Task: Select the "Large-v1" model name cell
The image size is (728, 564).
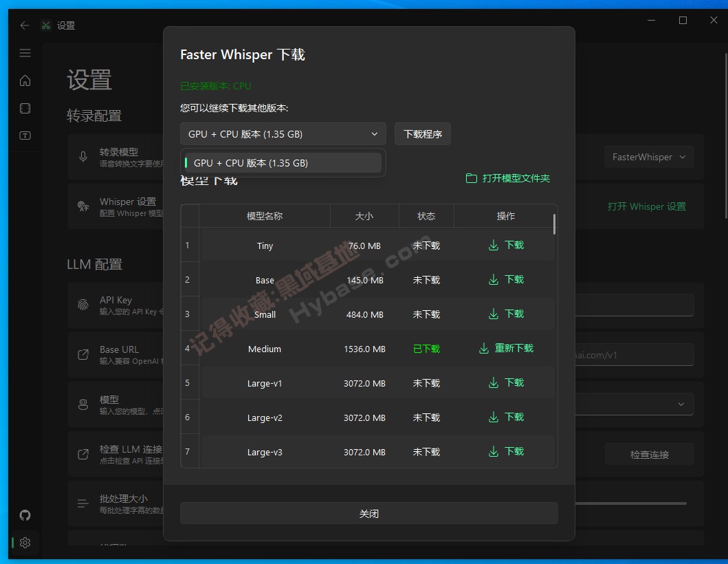Action: (265, 383)
